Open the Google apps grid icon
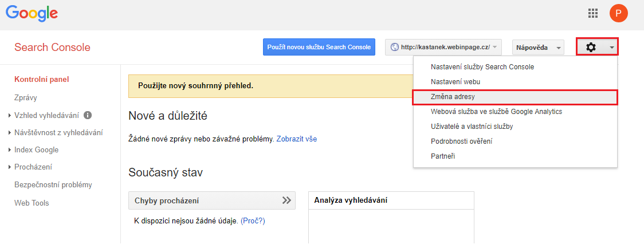 (x=593, y=13)
